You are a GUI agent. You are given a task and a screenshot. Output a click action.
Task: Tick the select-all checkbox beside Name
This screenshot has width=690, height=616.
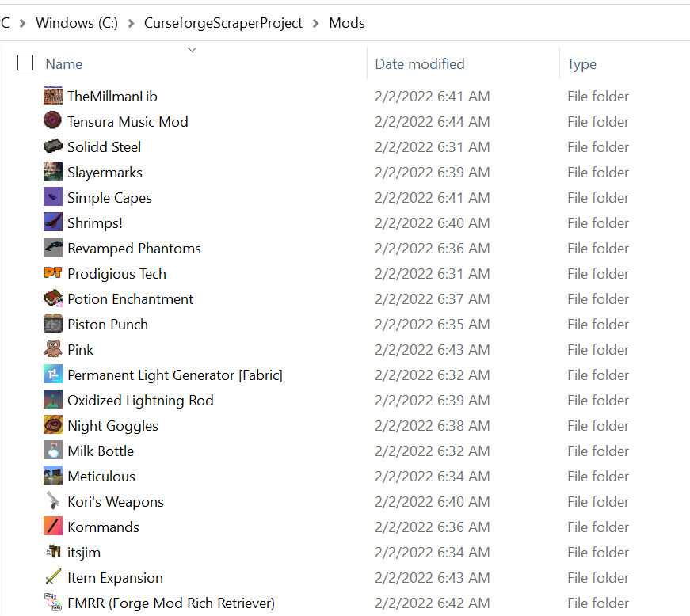pos(25,63)
